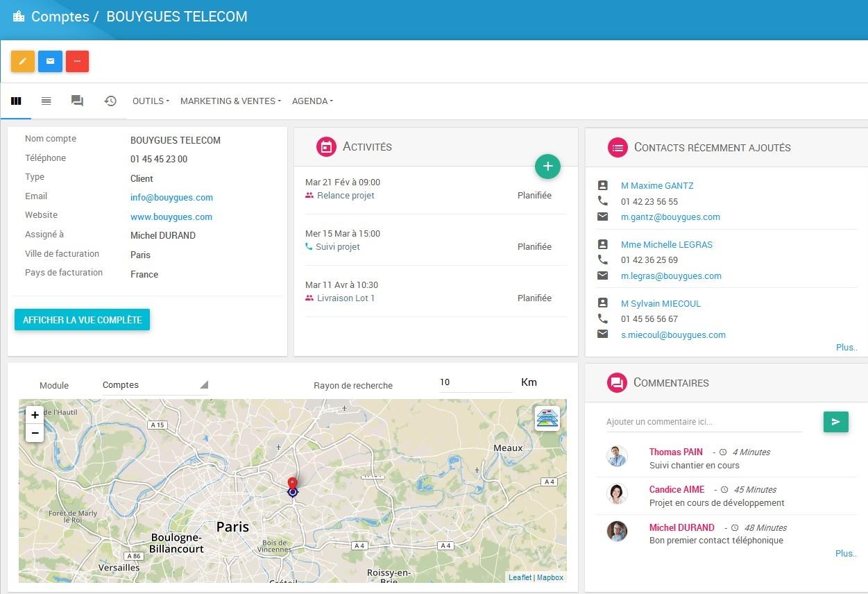This screenshot has width=868, height=594.
Task: Click Thomas PAIN's avatar
Action: (617, 457)
